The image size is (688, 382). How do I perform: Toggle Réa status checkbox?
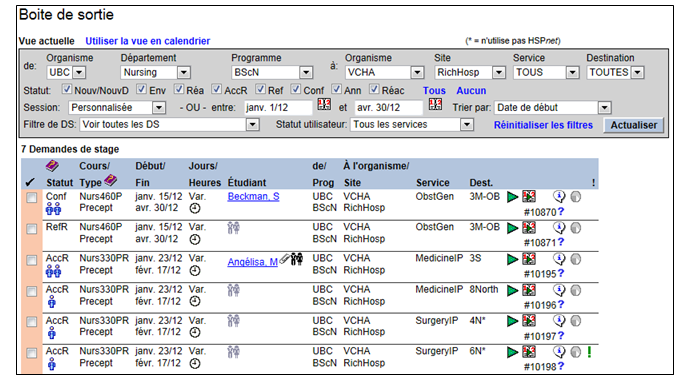coord(179,89)
